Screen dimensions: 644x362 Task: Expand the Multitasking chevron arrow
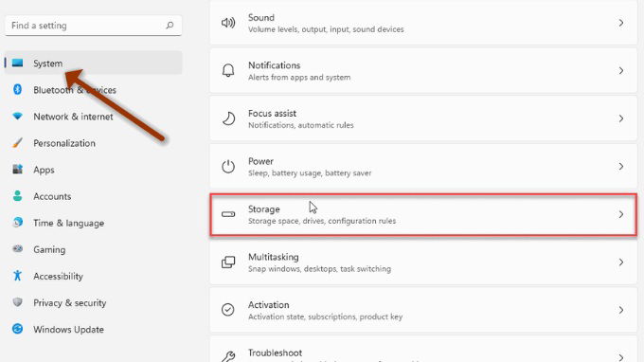(x=621, y=262)
